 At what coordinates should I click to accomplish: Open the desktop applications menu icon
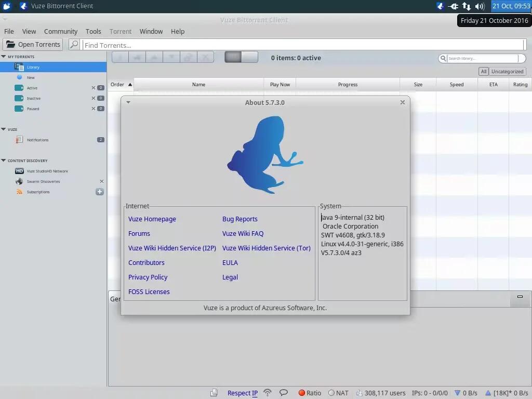coord(6,6)
